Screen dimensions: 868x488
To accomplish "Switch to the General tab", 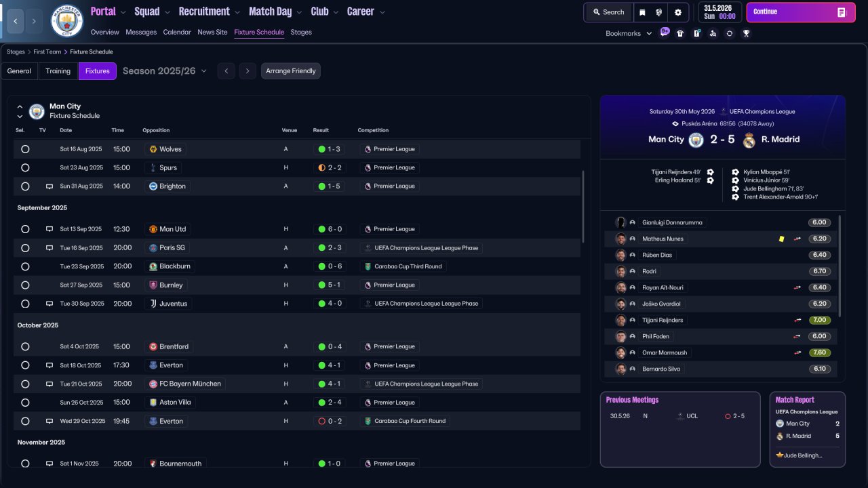I will pos(19,71).
